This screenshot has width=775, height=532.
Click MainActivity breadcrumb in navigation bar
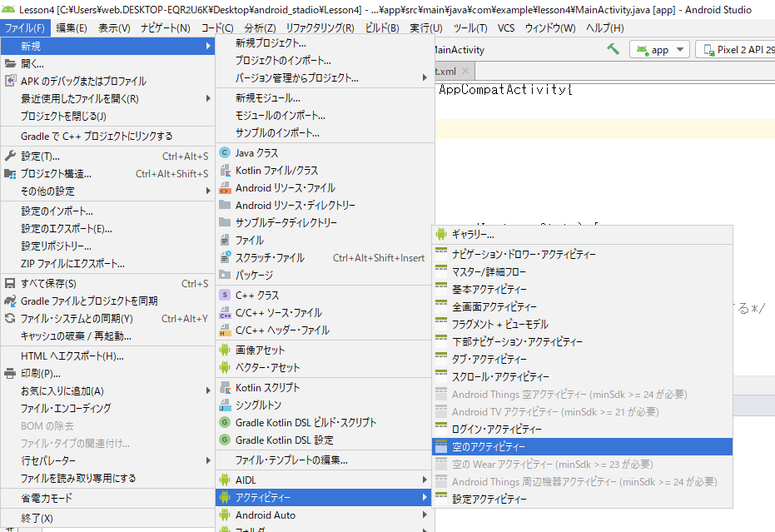click(x=460, y=50)
